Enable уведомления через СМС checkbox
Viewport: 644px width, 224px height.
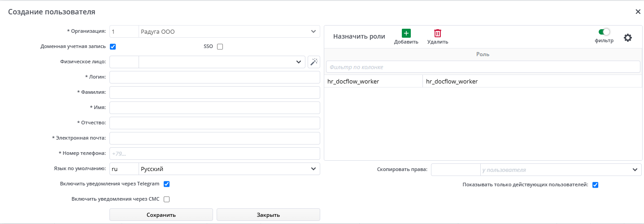(x=166, y=199)
